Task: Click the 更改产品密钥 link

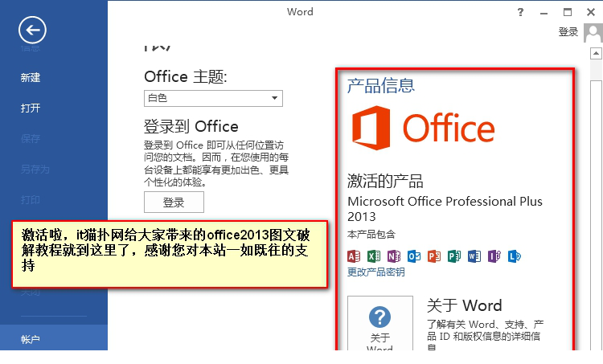Action: [375, 272]
